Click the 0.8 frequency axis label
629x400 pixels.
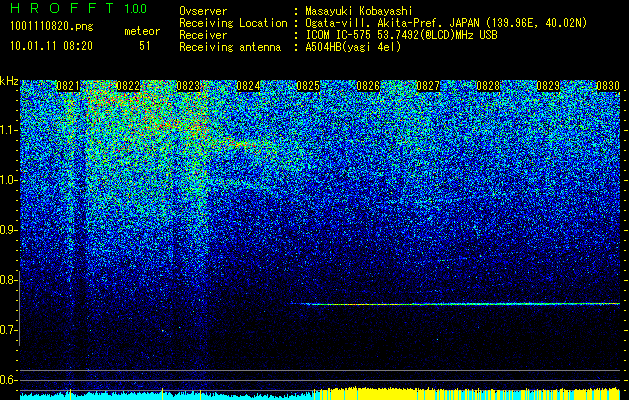[8, 280]
